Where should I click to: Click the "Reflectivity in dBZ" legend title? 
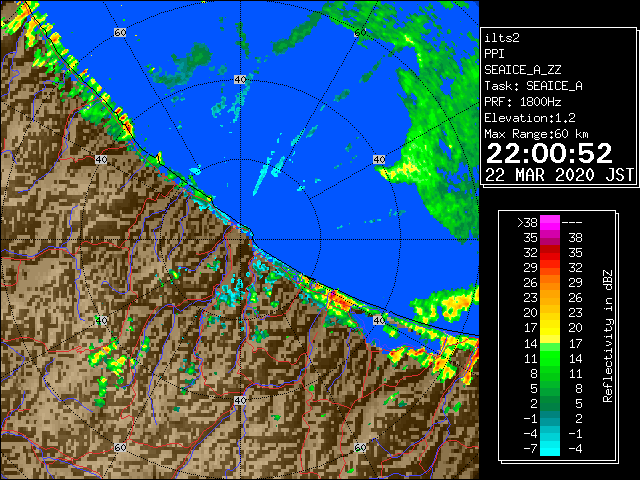(608, 336)
